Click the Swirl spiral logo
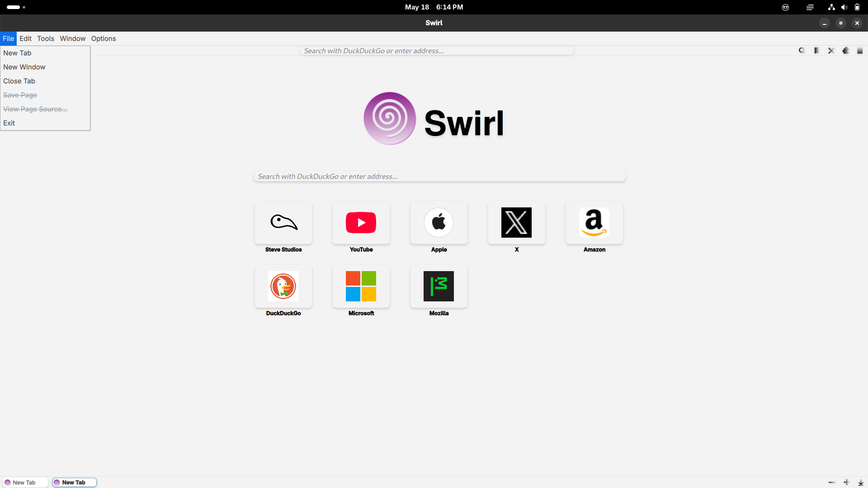The height and width of the screenshot is (488, 868). tap(390, 118)
